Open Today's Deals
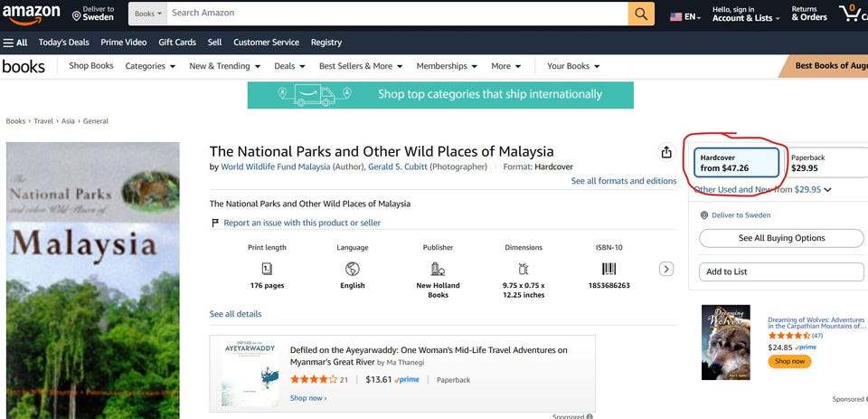868x419 pixels. [63, 43]
